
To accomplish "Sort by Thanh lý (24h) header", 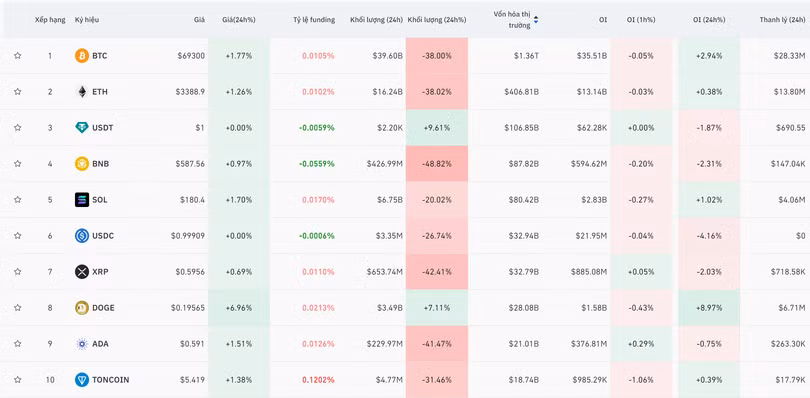I will [x=782, y=20].
